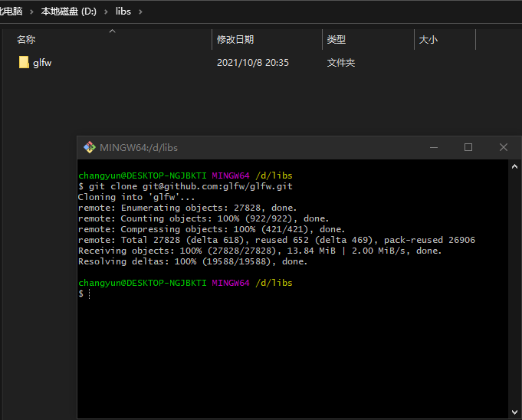Click the 文件夹 type cell

[x=341, y=63]
